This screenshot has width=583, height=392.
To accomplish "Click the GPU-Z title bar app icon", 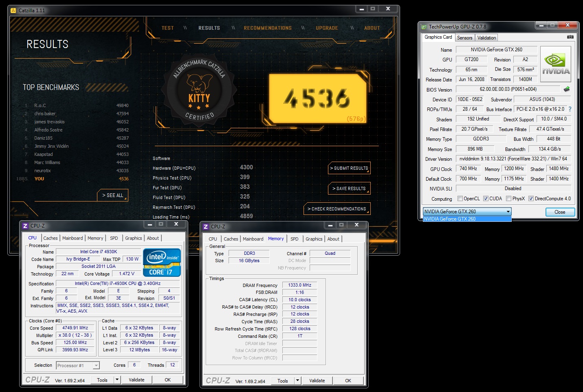I will coord(424,27).
